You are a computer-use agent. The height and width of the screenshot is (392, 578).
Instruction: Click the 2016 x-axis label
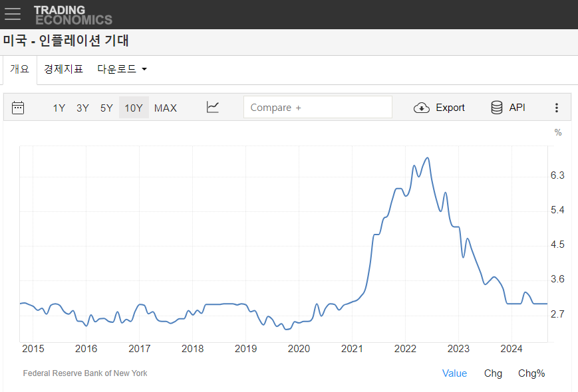86,349
